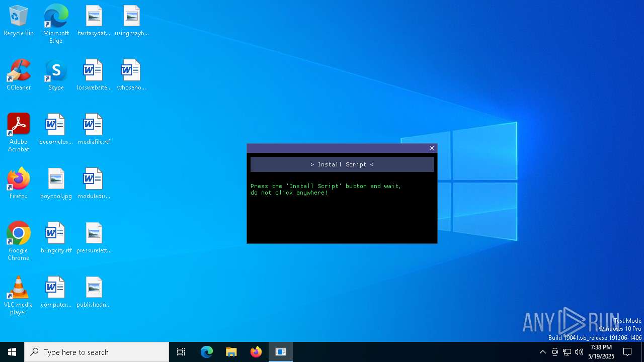Select the moduledis... Word document
Viewport: 644px width, 362px height.
94,184
